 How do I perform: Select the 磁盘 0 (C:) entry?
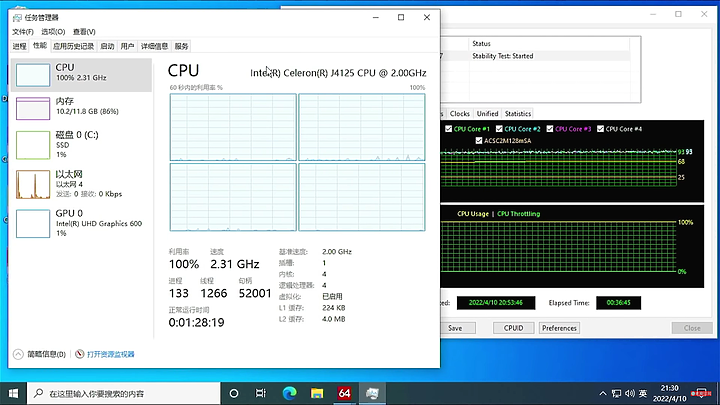pyautogui.click(x=81, y=145)
